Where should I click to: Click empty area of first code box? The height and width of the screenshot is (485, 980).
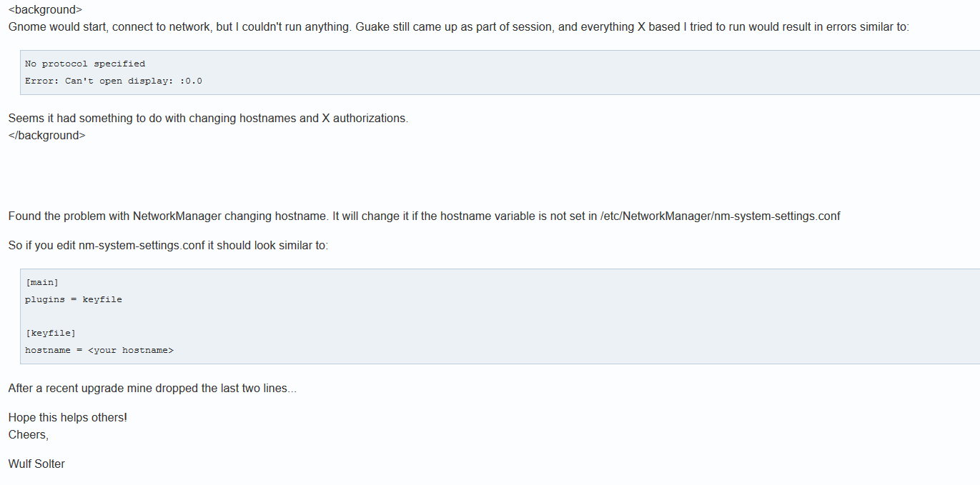coord(572,72)
